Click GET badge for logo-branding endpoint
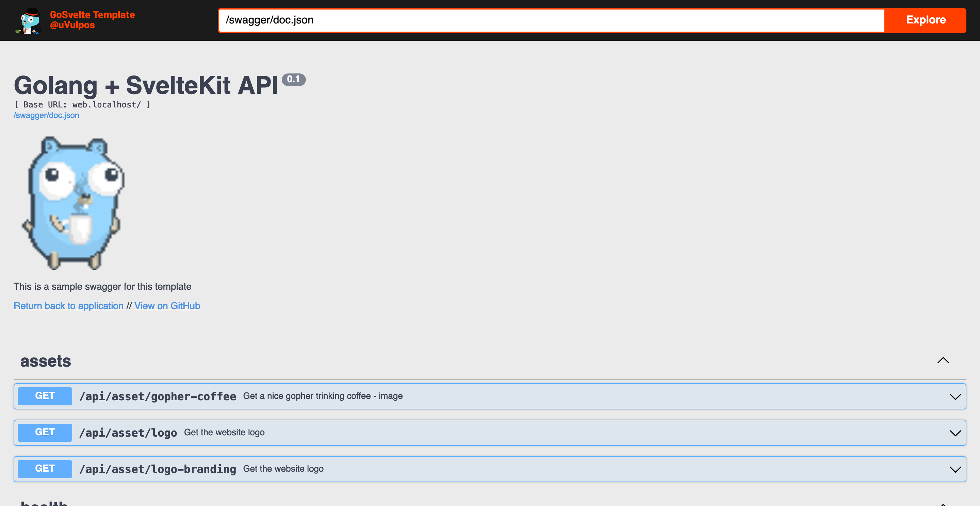The image size is (980, 506). (45, 469)
